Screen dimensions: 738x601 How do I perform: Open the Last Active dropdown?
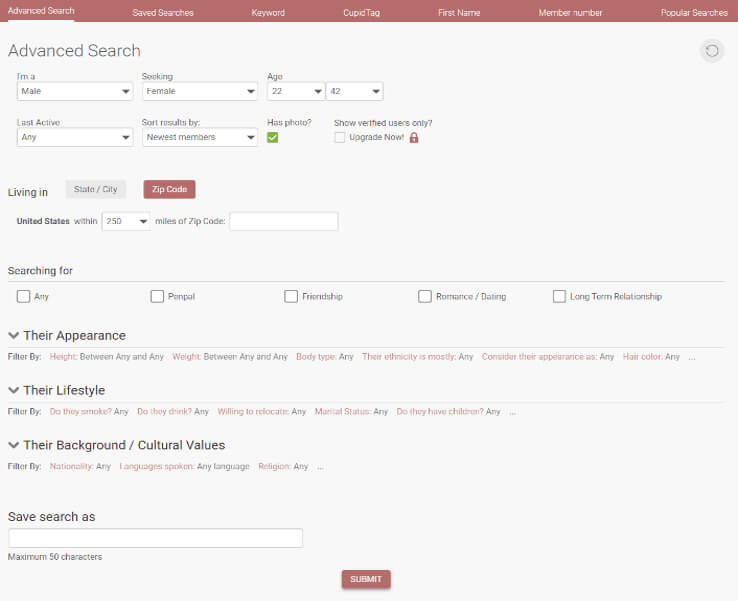point(75,137)
